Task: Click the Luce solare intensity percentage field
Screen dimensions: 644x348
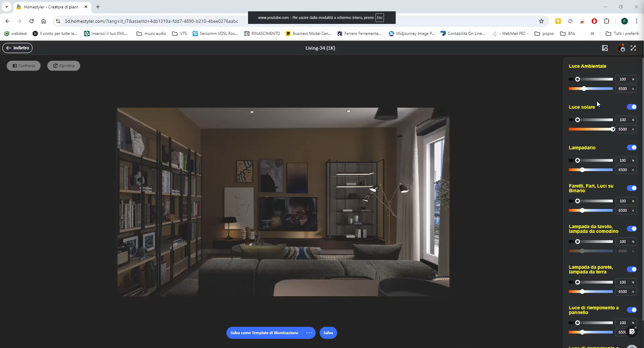Action: (x=623, y=120)
